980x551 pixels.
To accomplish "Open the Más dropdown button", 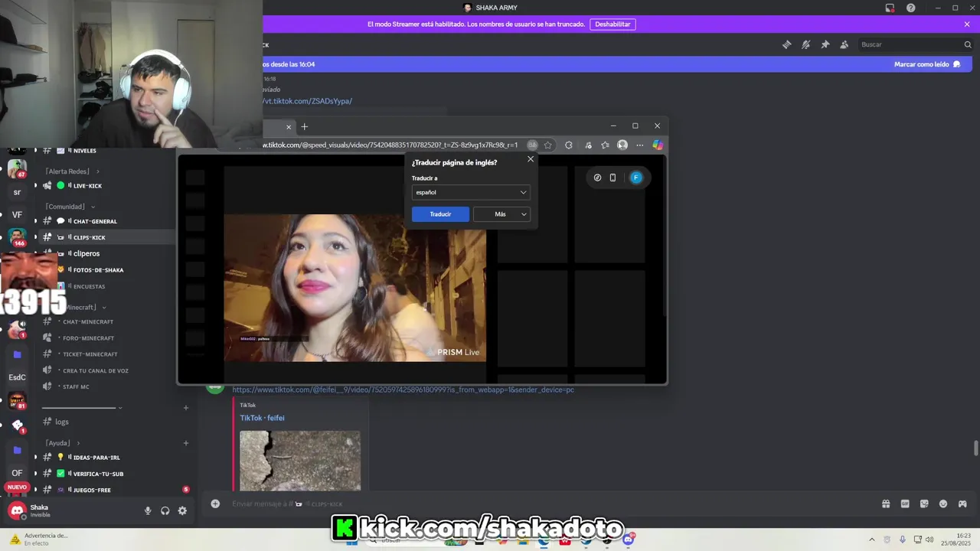I will tap(501, 214).
